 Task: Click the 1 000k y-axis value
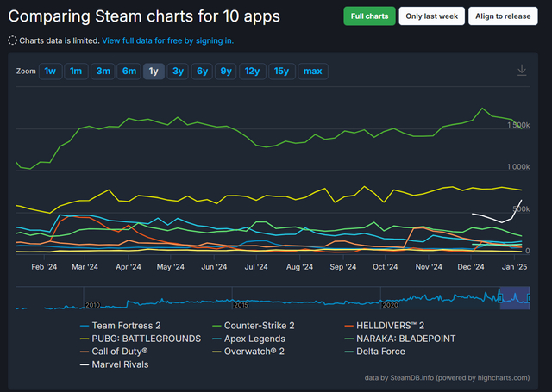coord(518,167)
